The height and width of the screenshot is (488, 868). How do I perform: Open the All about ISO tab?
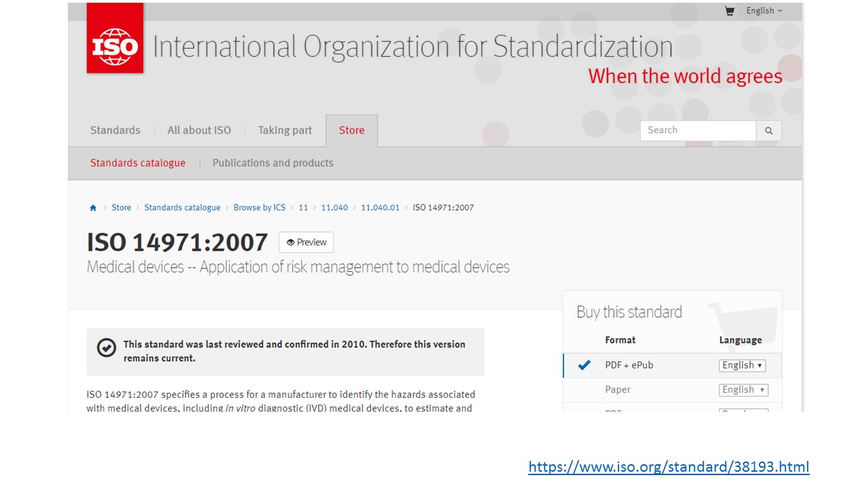(199, 130)
